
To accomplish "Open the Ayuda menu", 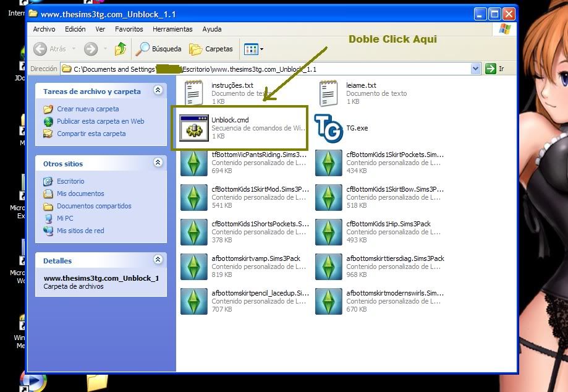I will click(212, 29).
